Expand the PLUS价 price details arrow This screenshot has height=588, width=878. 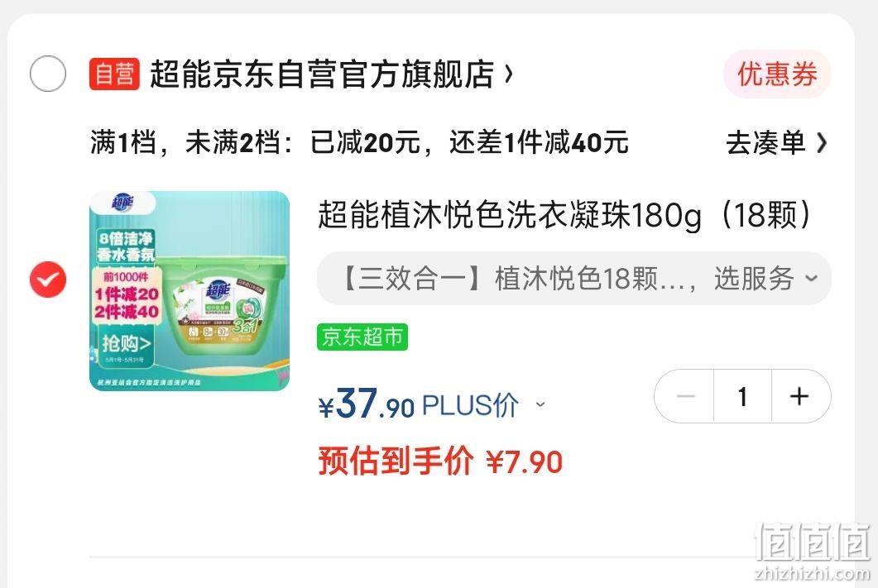point(540,404)
